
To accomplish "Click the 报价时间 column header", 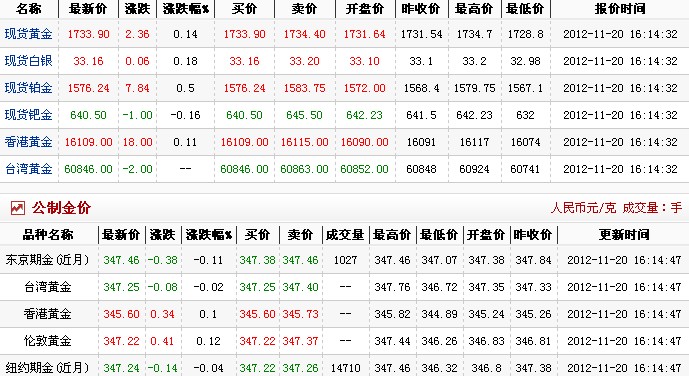I will coord(620,9).
